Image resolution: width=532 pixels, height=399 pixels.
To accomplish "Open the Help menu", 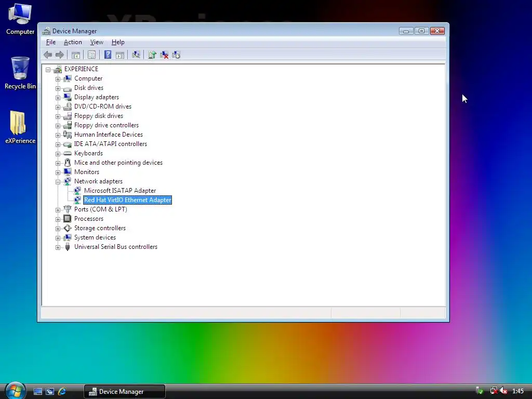I will click(118, 42).
